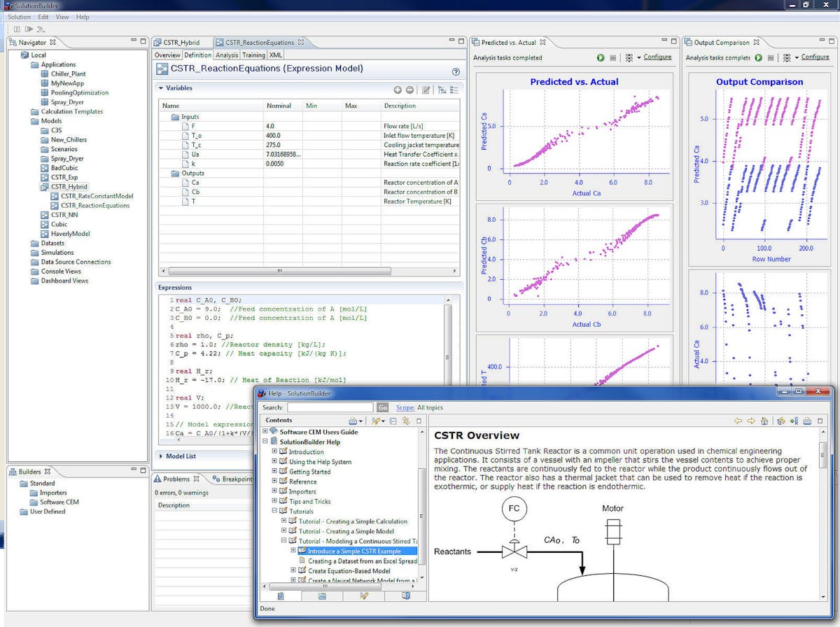This screenshot has width=840, height=627.
Task: Switch to the Training tab
Action: (x=253, y=55)
